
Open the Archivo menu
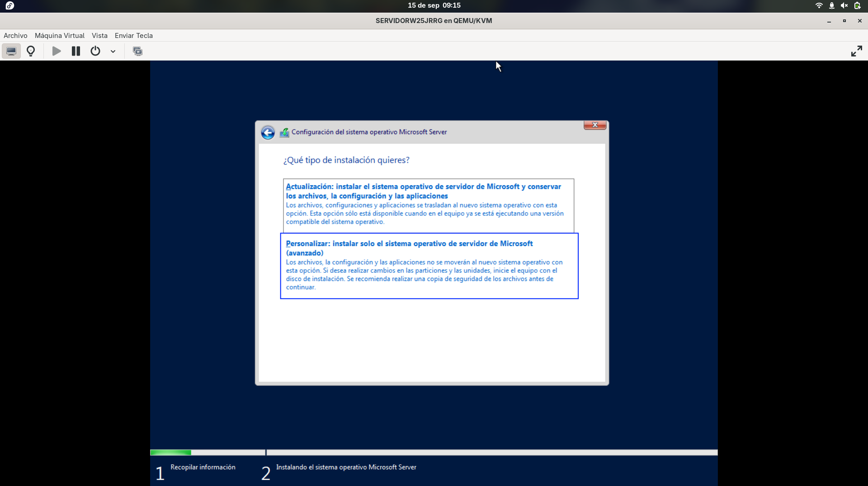(x=15, y=36)
